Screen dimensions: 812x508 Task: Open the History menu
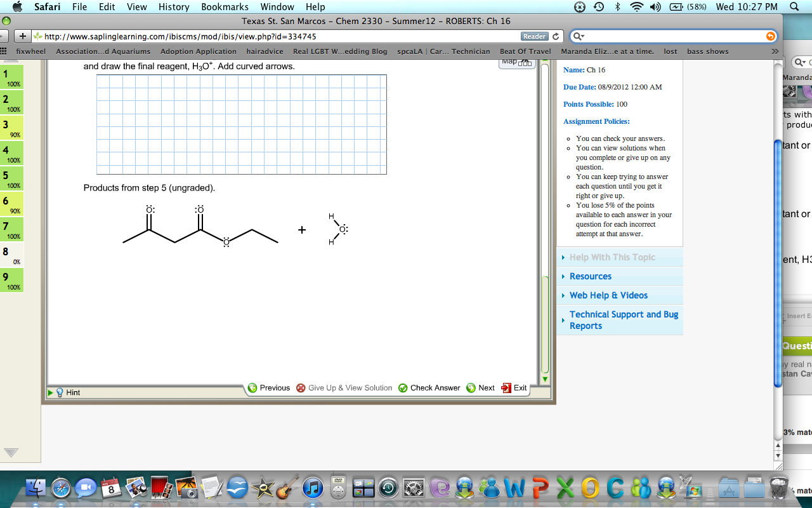point(173,7)
